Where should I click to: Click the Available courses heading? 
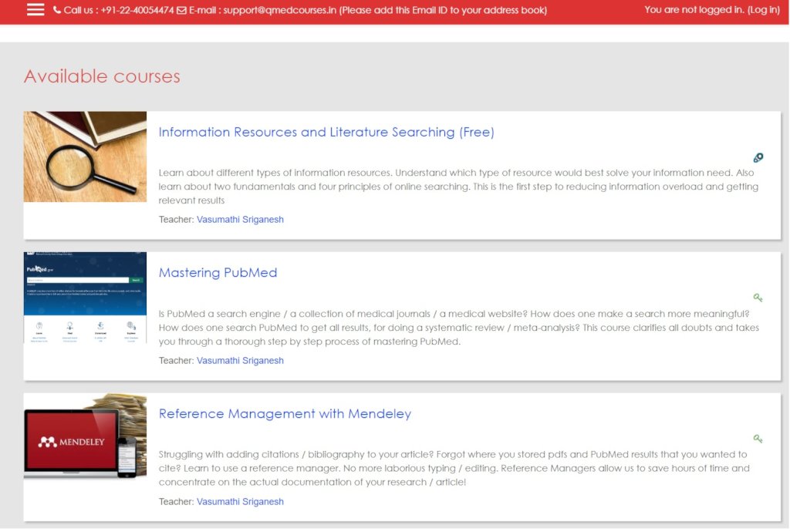[102, 76]
